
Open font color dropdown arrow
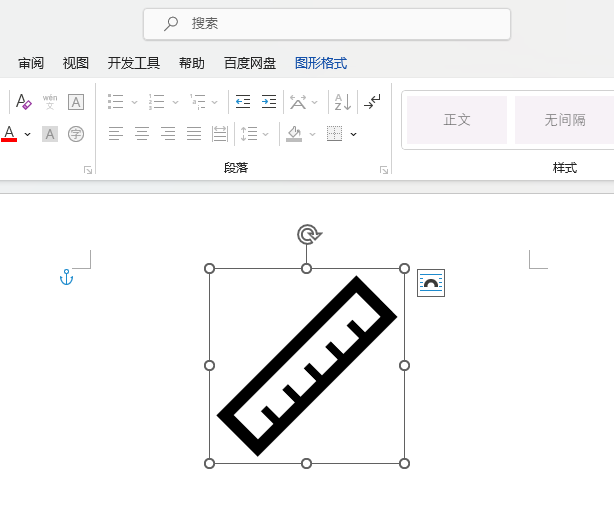coord(27,134)
